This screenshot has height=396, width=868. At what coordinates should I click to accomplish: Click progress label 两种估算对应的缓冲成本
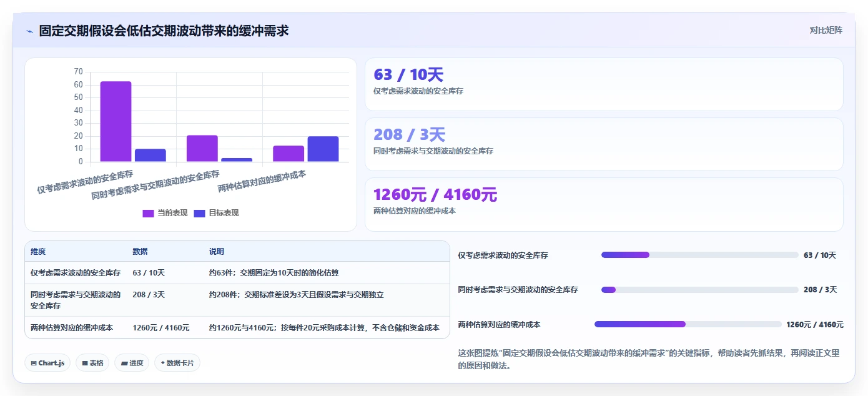pyautogui.click(x=499, y=325)
